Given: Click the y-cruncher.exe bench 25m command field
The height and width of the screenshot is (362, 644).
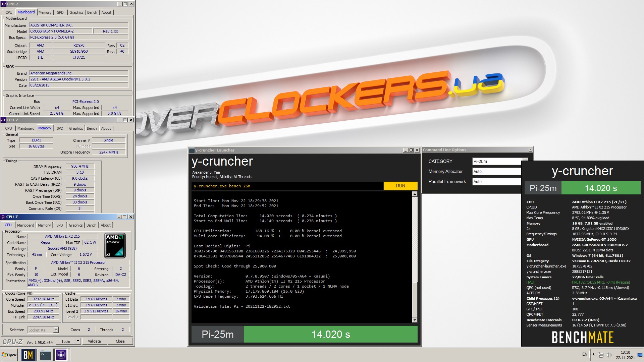Looking at the screenshot, I should [x=287, y=186].
